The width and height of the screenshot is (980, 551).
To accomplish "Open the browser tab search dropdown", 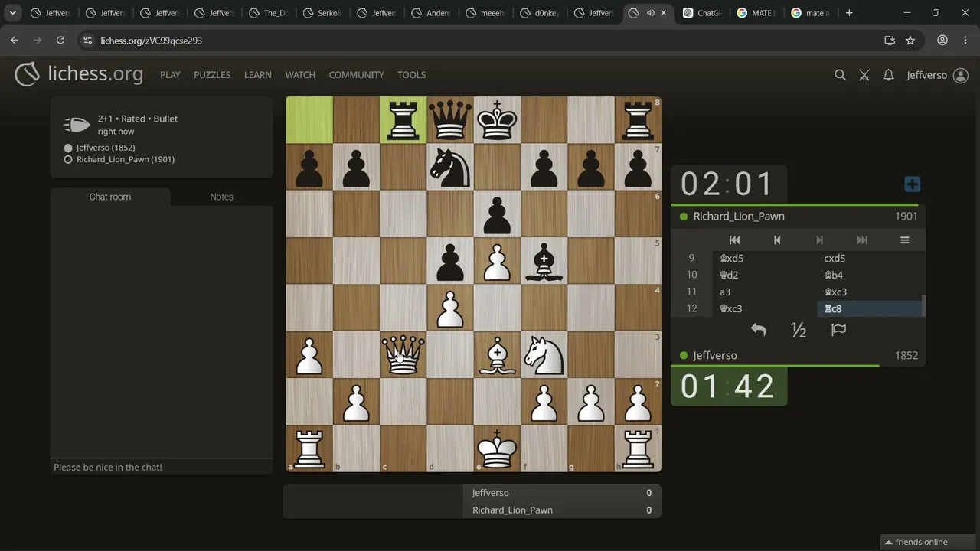I will [x=13, y=13].
